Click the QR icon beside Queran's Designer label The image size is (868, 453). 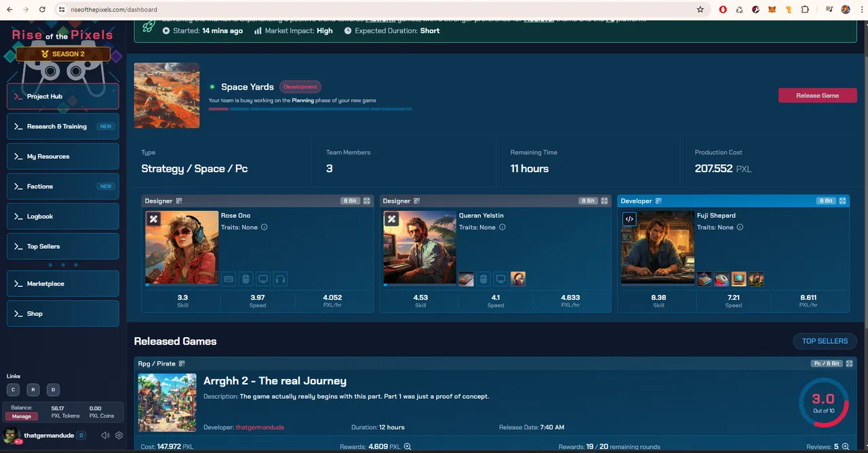(x=416, y=201)
